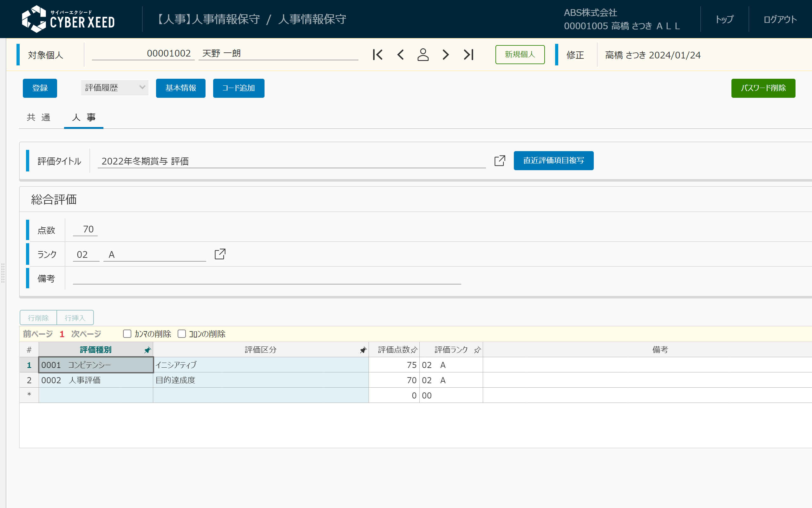812x508 pixels.
Task: Click the コード追加 button
Action: pyautogui.click(x=239, y=88)
